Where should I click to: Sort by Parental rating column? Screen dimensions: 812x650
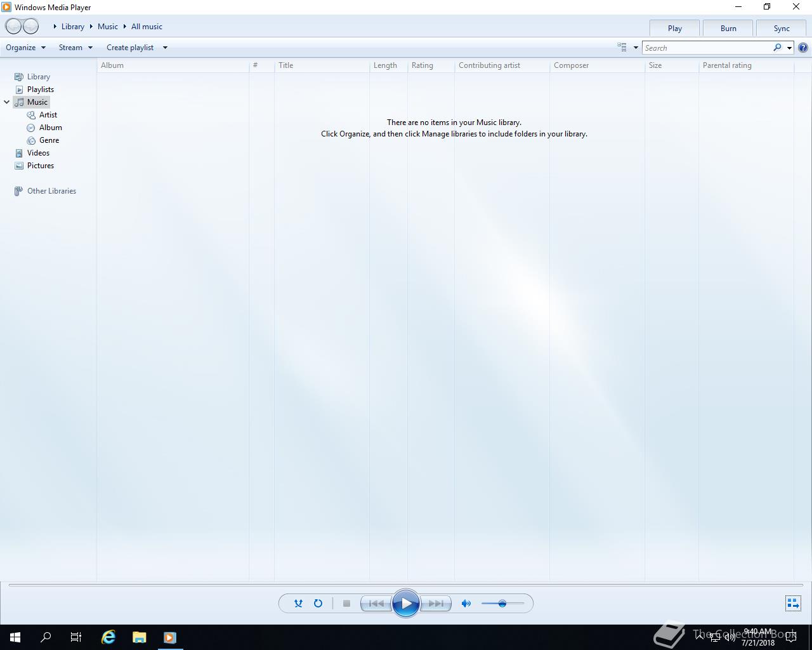click(x=746, y=65)
